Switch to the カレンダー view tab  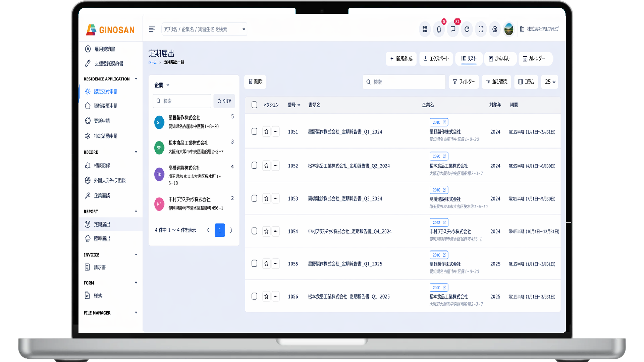[x=535, y=59]
